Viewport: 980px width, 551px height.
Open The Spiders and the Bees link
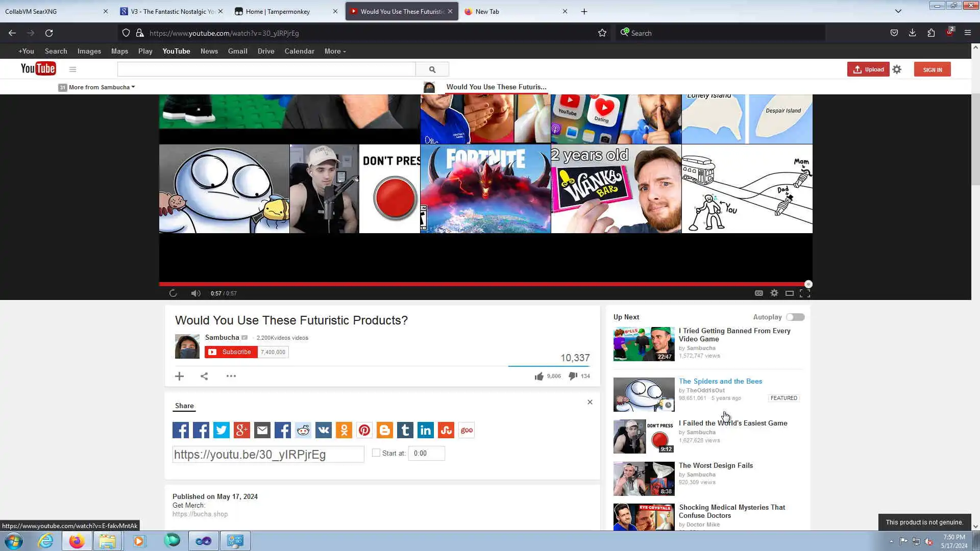[x=720, y=381]
